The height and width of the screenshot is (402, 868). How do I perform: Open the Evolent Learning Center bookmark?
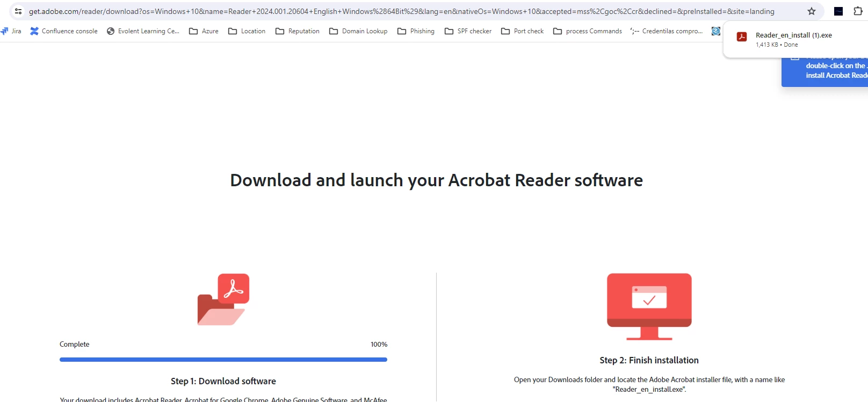[143, 31]
